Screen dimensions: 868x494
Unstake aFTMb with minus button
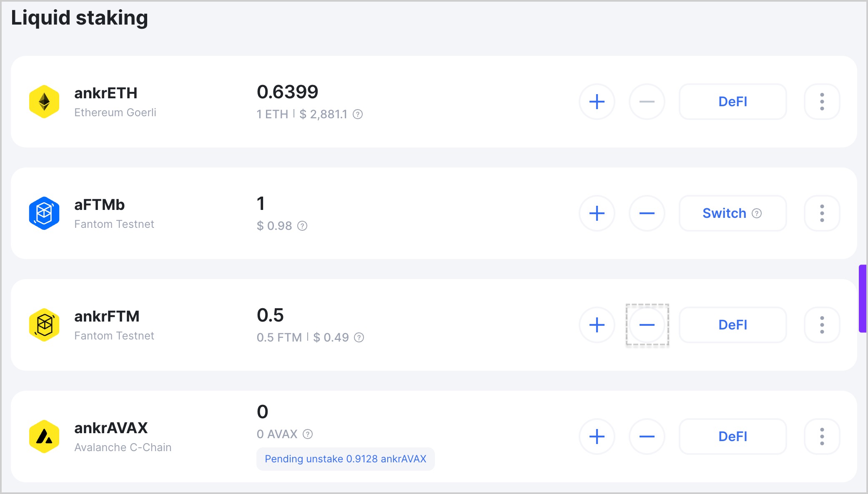pos(647,213)
